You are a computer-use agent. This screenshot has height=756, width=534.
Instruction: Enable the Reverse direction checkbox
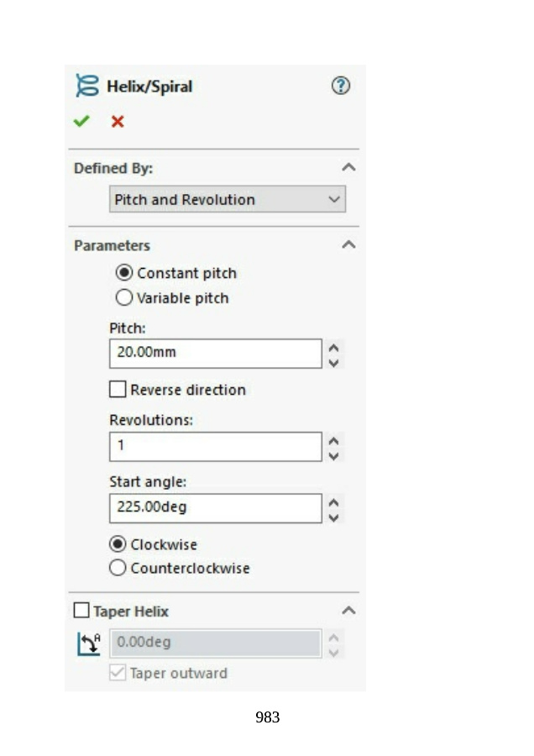pyautogui.click(x=118, y=390)
